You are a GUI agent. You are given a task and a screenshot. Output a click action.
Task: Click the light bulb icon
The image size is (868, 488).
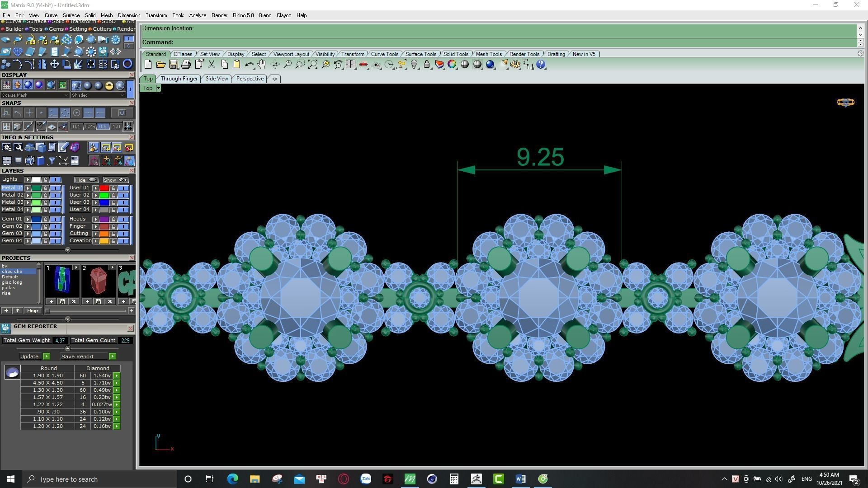point(414,65)
